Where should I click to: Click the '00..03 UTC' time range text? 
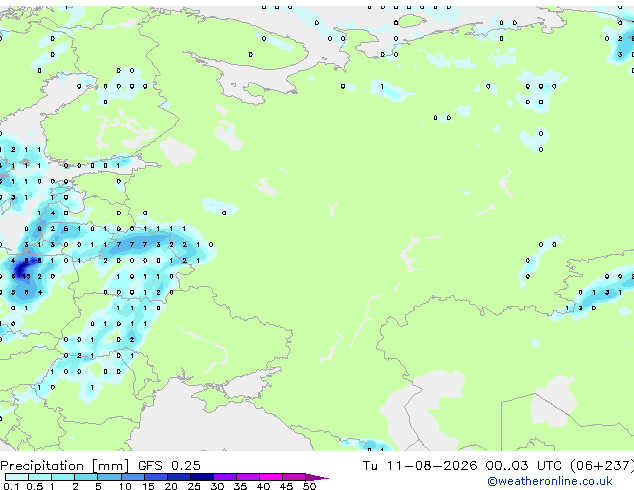(x=524, y=466)
